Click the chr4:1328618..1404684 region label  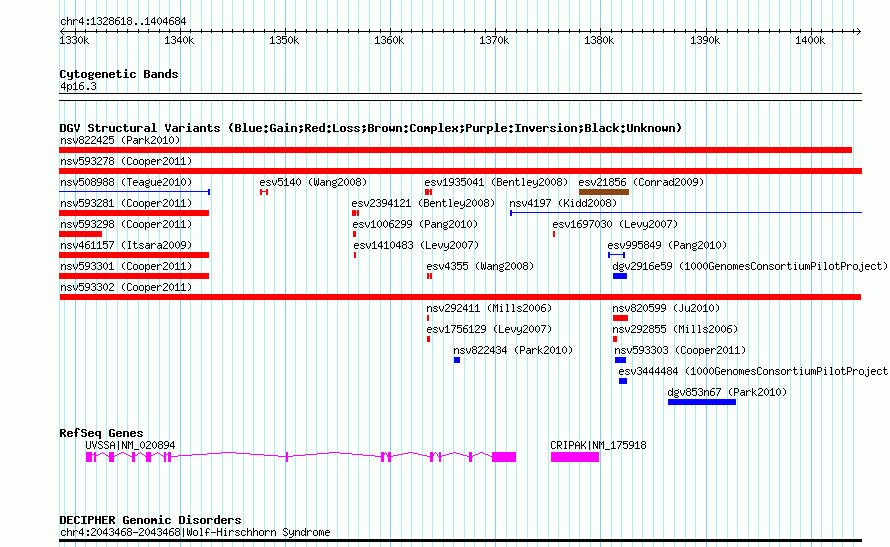[123, 22]
